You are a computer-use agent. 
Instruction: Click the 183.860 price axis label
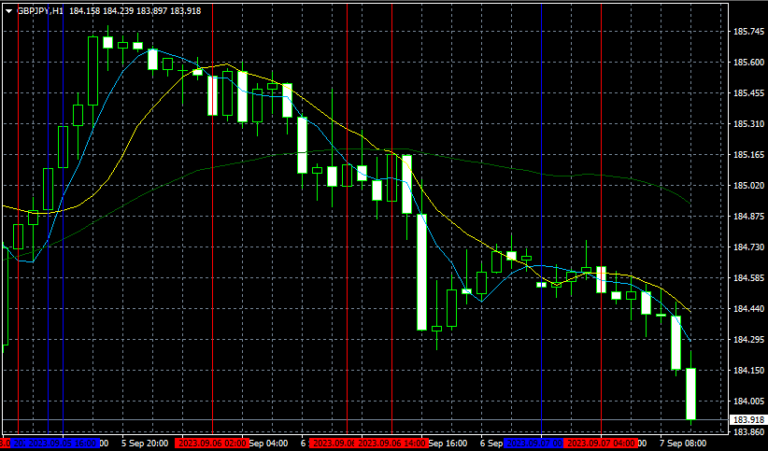tap(748, 431)
